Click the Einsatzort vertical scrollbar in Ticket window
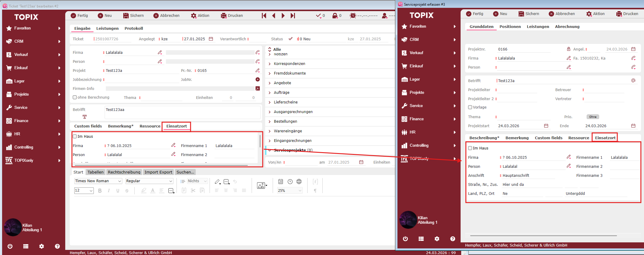644x255 pixels. pos(260,141)
